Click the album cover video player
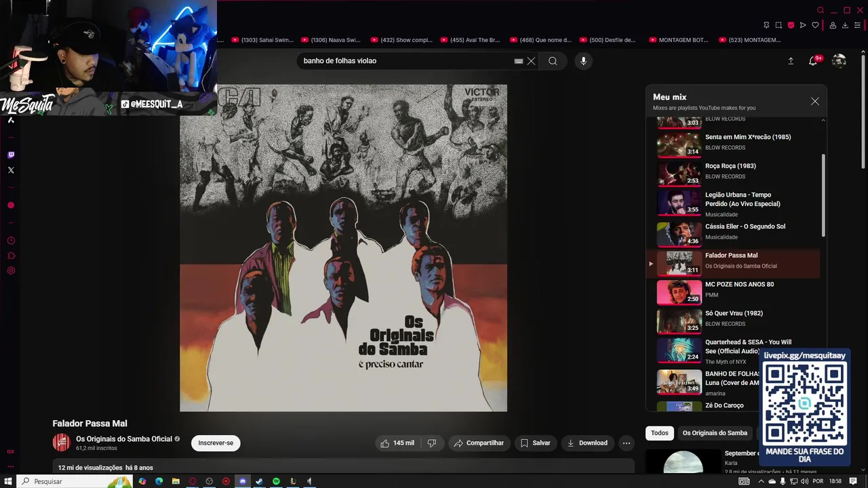 click(343, 247)
